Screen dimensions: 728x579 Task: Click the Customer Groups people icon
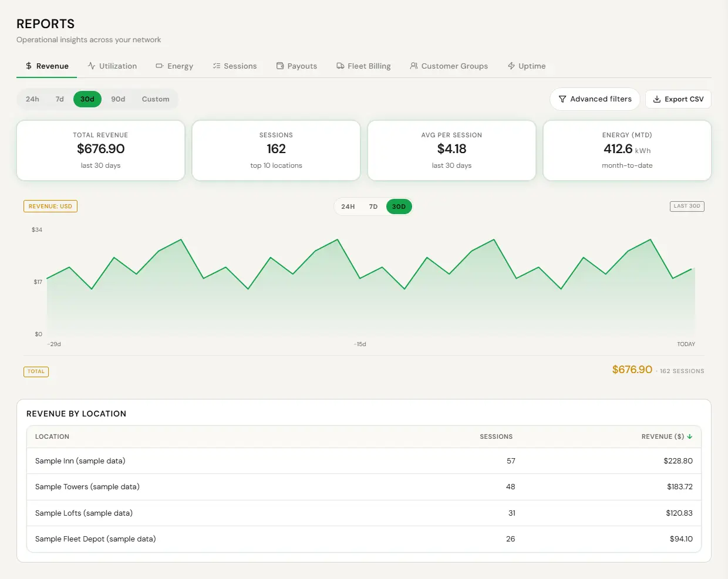[414, 66]
